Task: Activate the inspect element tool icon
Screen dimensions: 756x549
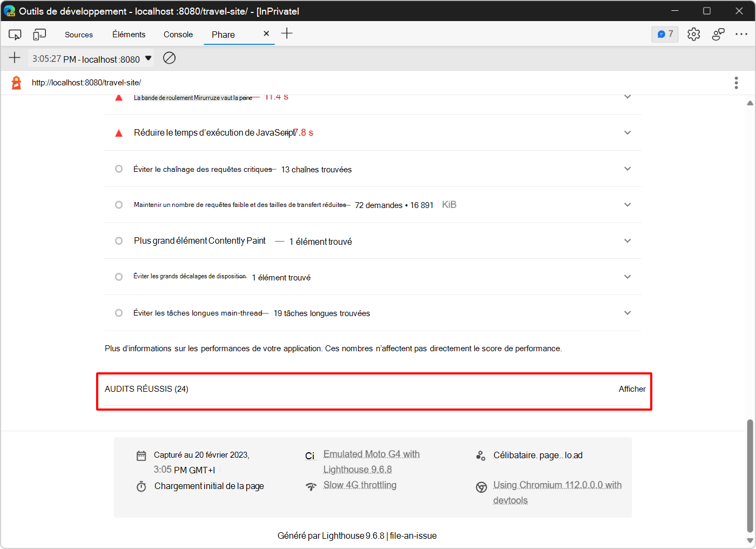Action: click(x=15, y=35)
